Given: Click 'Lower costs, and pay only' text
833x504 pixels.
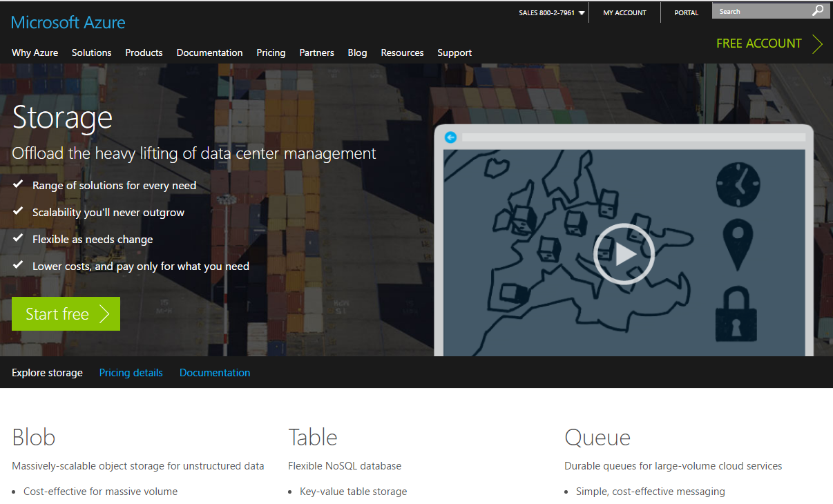Looking at the screenshot, I should coord(141,266).
